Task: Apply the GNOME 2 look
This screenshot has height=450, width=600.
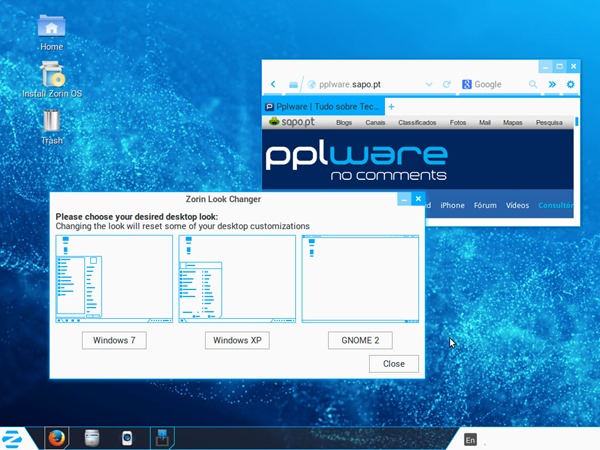Action: click(360, 340)
